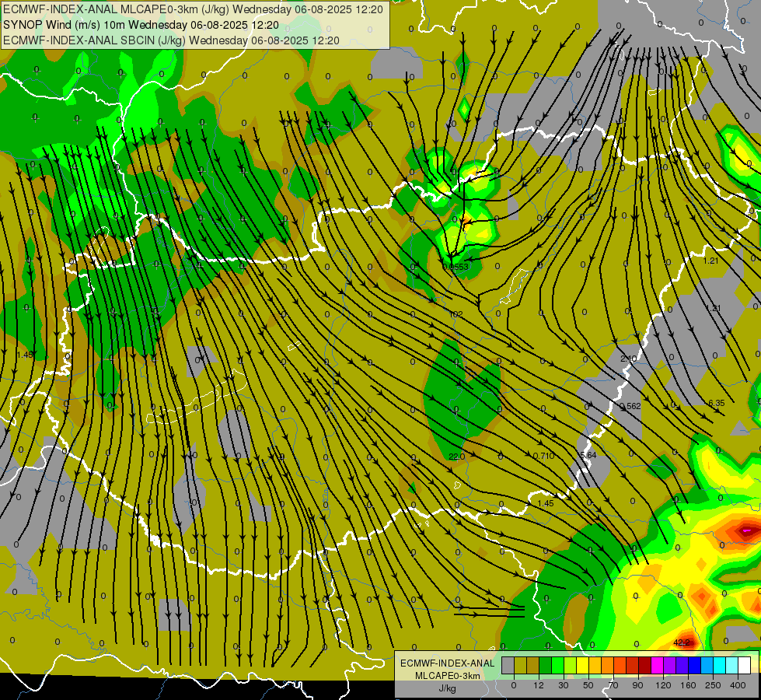Click the legend scale value 120
This screenshot has width=761, height=700.
pos(664,685)
